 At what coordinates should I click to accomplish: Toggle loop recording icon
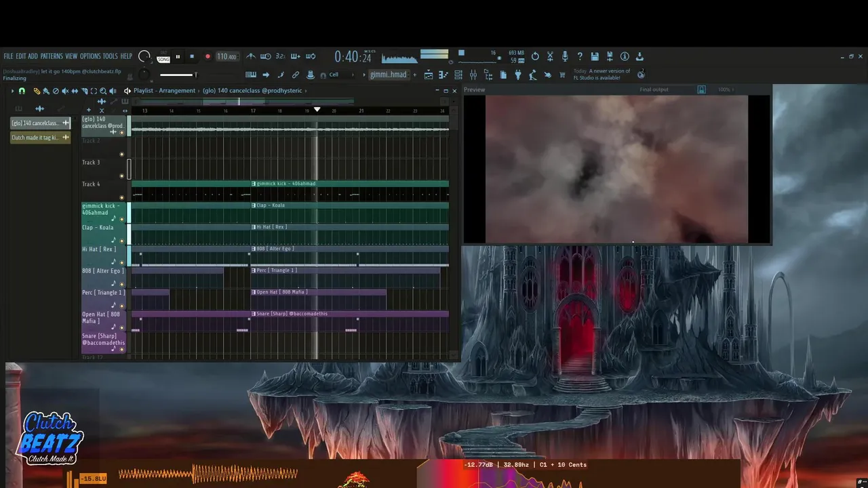pos(311,56)
